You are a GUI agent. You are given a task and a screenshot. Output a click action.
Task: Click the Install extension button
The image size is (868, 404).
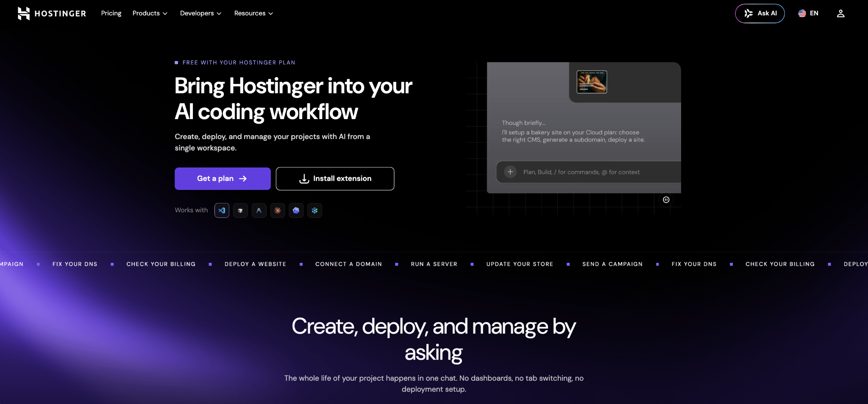pyautogui.click(x=335, y=178)
